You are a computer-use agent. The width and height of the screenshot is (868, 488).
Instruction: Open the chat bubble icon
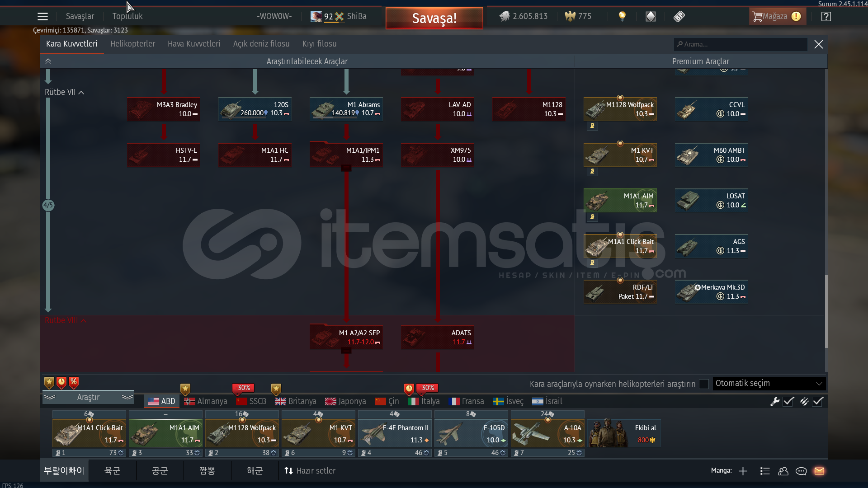(x=801, y=471)
